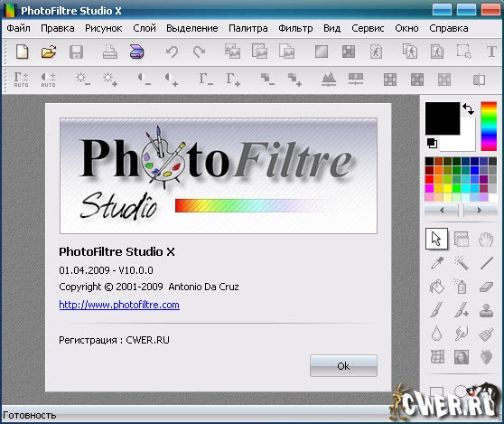
Task: Select the Magic Wand tool
Action: (x=462, y=263)
